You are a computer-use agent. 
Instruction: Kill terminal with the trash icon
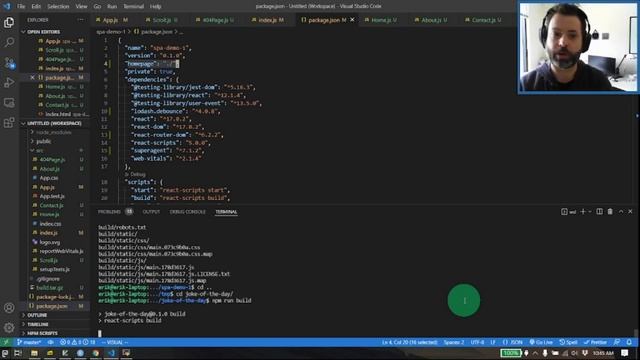click(610, 211)
